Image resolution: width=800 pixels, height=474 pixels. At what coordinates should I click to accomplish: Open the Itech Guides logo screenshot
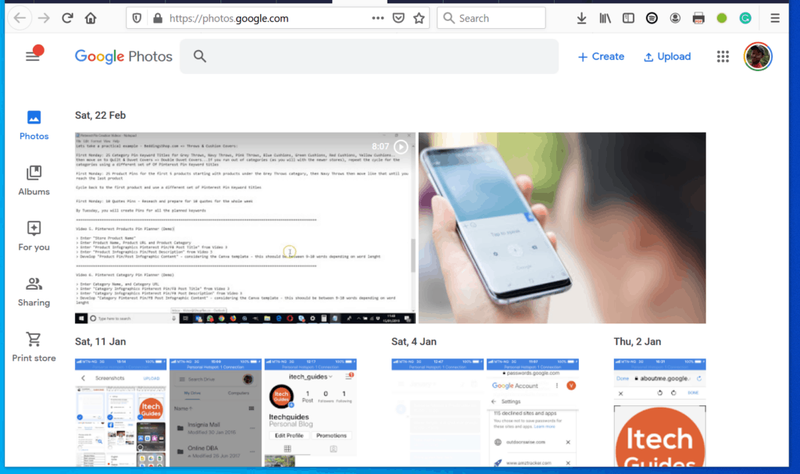coord(660,412)
